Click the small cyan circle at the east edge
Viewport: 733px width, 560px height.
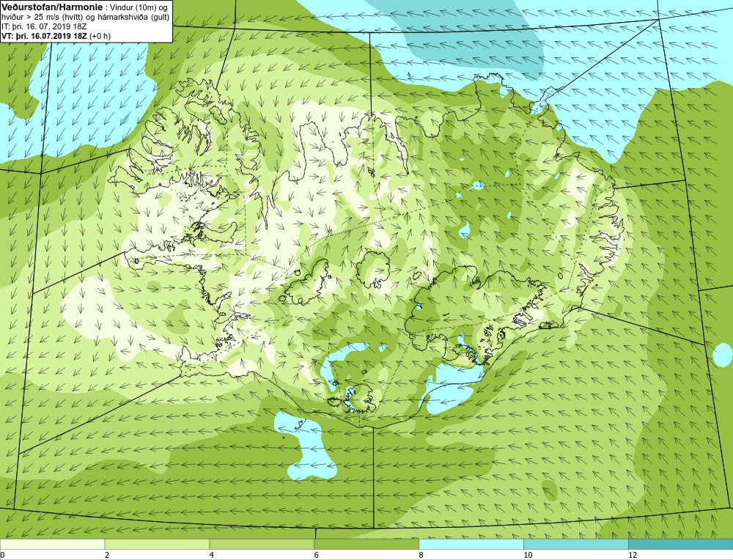click(x=723, y=354)
